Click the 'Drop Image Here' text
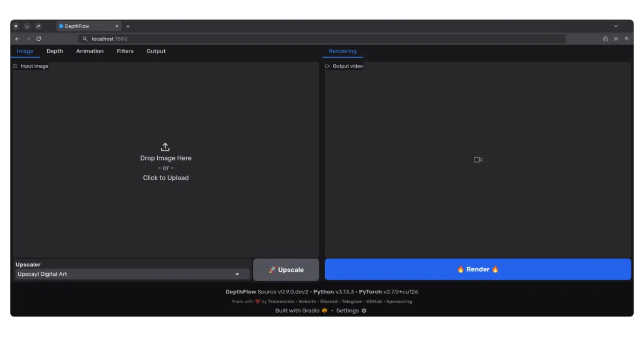This screenshot has width=644, height=338. [x=166, y=158]
